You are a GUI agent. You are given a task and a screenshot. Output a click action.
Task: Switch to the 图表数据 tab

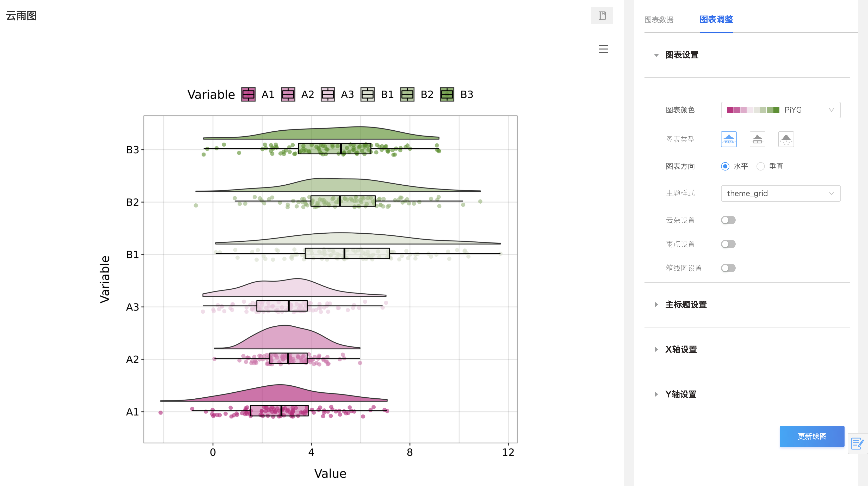click(659, 20)
